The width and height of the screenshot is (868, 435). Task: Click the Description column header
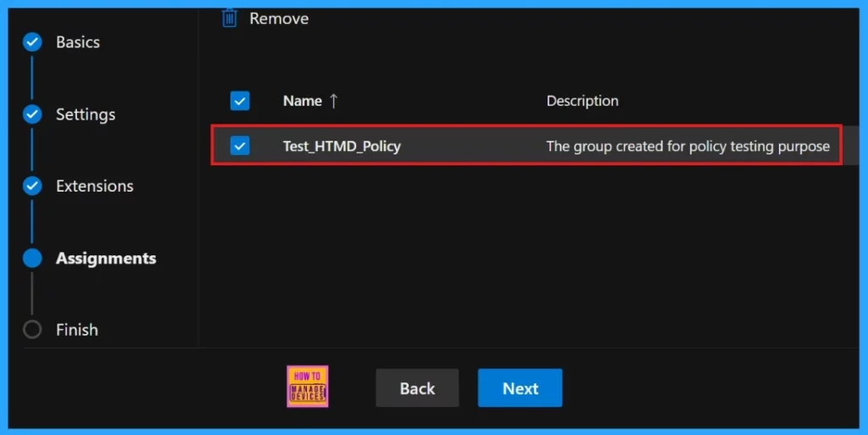[582, 101]
